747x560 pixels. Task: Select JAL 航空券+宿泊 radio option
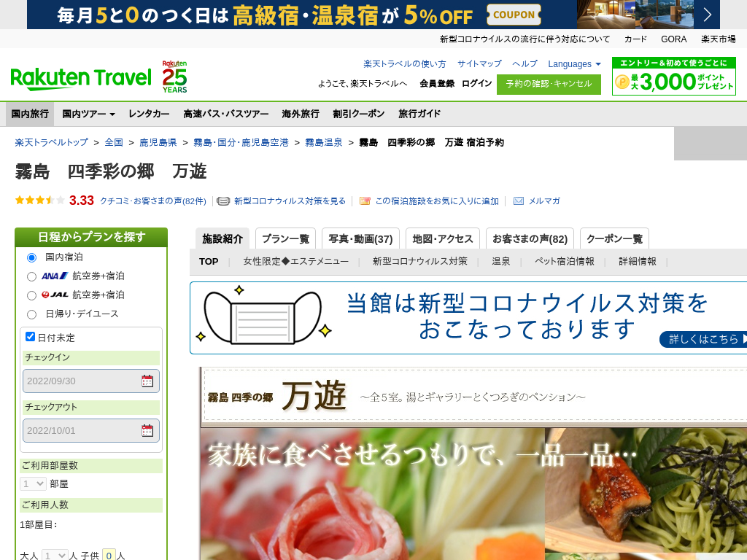(31, 296)
